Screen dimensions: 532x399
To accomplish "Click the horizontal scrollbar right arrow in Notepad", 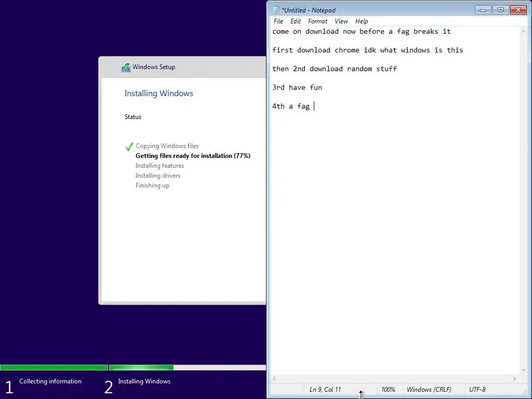I will (515, 378).
